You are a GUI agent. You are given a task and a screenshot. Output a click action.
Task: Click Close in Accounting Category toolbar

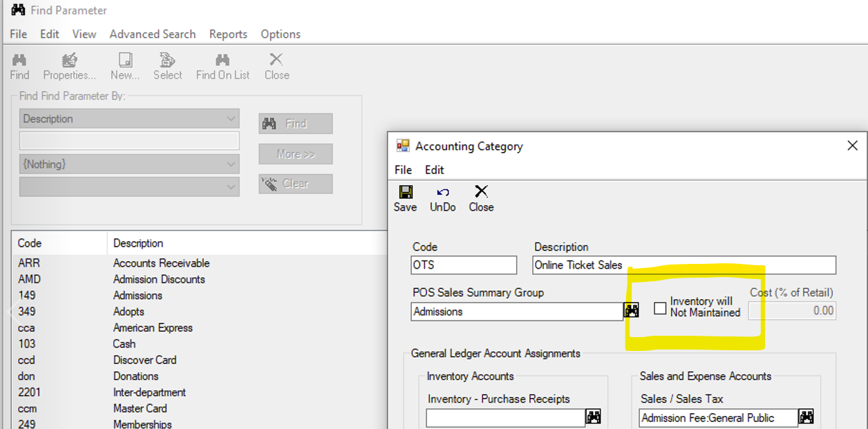pyautogui.click(x=481, y=198)
